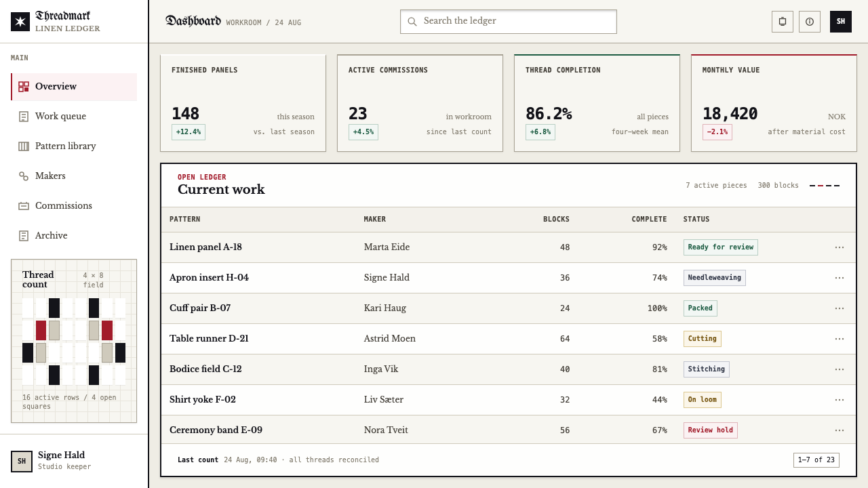
Task: Open the clipboard icon button in the header
Action: point(783,22)
